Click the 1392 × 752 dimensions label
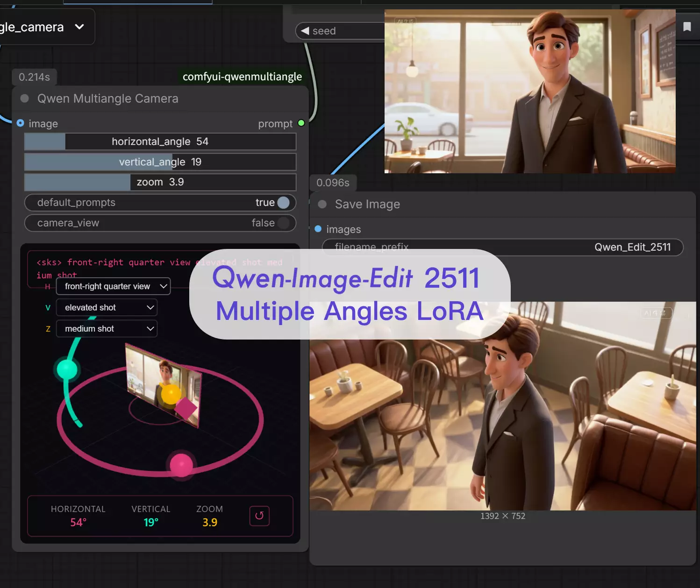700x588 pixels. click(x=503, y=516)
